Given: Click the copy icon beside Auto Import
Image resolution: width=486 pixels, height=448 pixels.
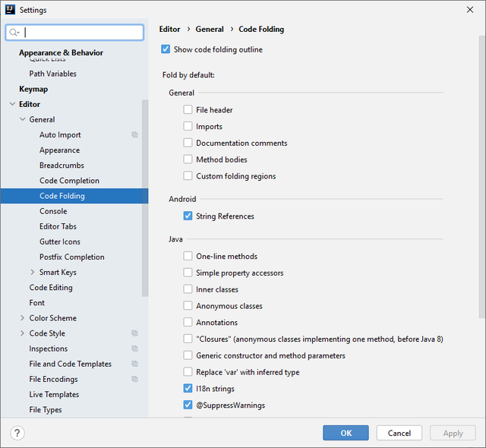Looking at the screenshot, I should 134,135.
